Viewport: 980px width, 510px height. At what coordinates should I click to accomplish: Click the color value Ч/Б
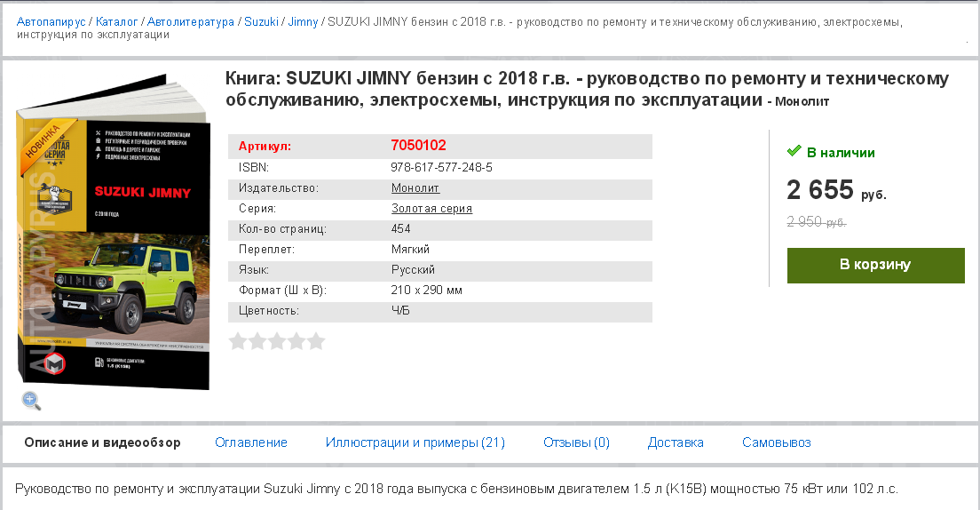tap(400, 310)
